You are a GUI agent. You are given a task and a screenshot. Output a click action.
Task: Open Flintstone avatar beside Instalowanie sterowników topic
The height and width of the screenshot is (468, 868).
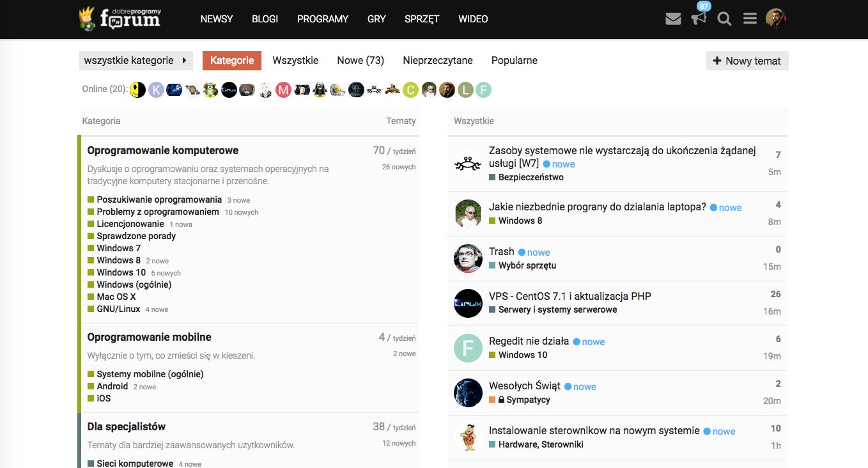[468, 437]
